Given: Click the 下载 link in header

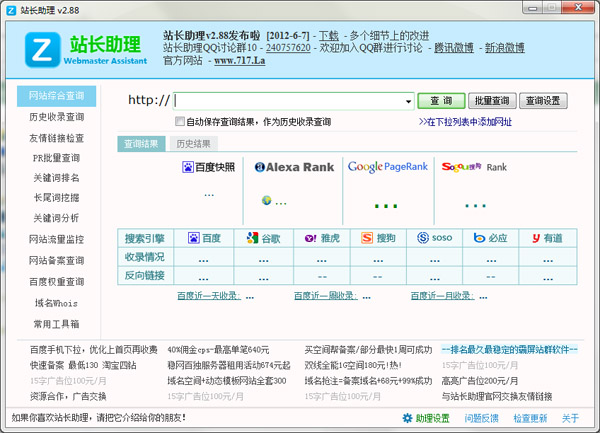Looking at the screenshot, I should (x=329, y=36).
